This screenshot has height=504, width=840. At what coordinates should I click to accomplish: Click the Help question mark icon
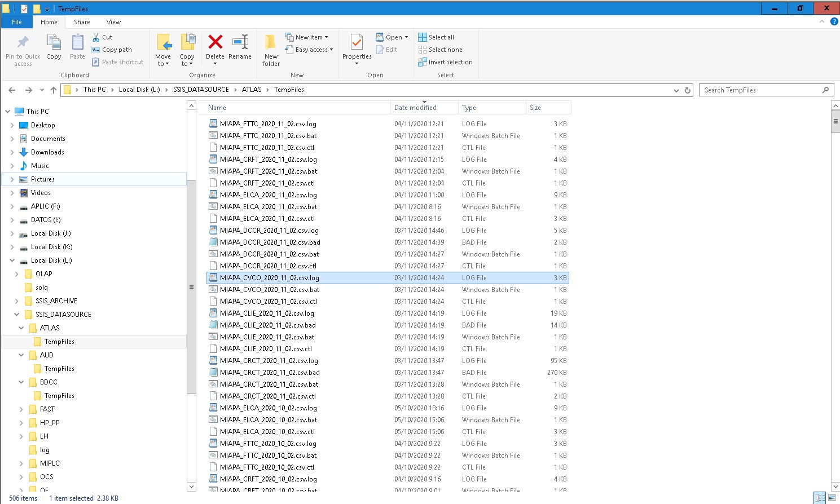pyautogui.click(x=834, y=22)
